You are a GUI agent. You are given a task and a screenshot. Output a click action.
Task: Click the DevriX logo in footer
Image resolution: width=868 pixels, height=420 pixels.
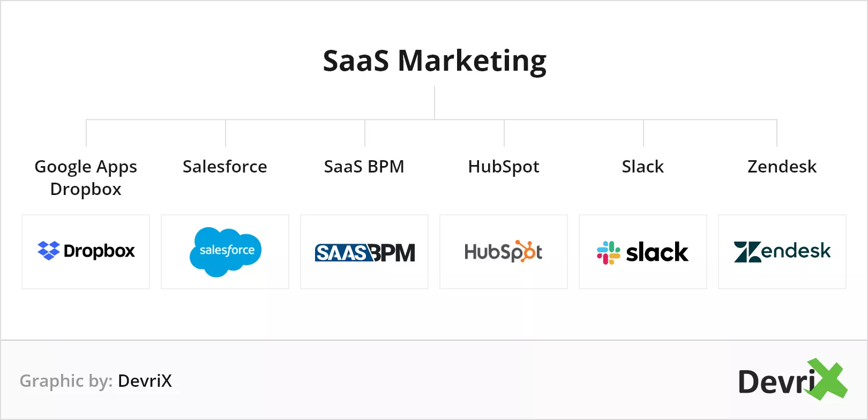(x=793, y=380)
